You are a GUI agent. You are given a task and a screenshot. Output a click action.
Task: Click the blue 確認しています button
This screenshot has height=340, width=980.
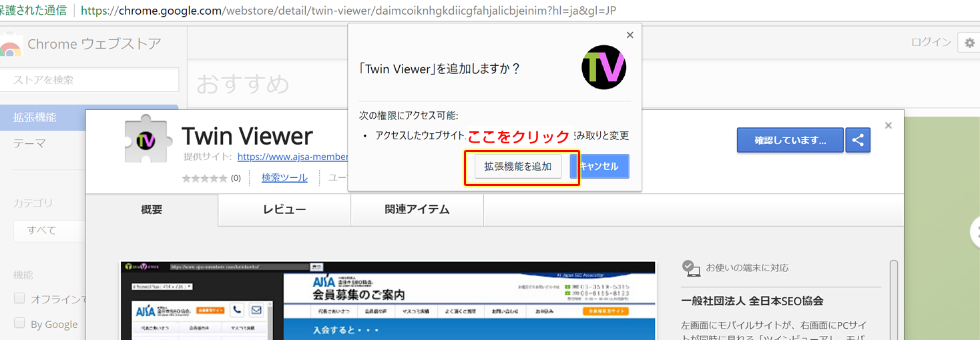pos(790,140)
